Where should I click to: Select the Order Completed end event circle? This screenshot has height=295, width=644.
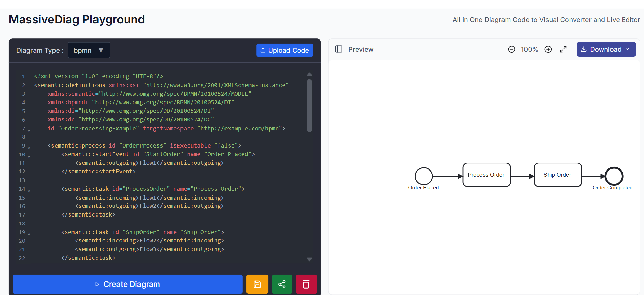[x=614, y=176]
